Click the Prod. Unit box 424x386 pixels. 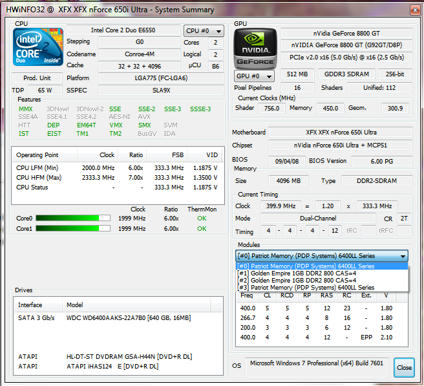coord(37,78)
